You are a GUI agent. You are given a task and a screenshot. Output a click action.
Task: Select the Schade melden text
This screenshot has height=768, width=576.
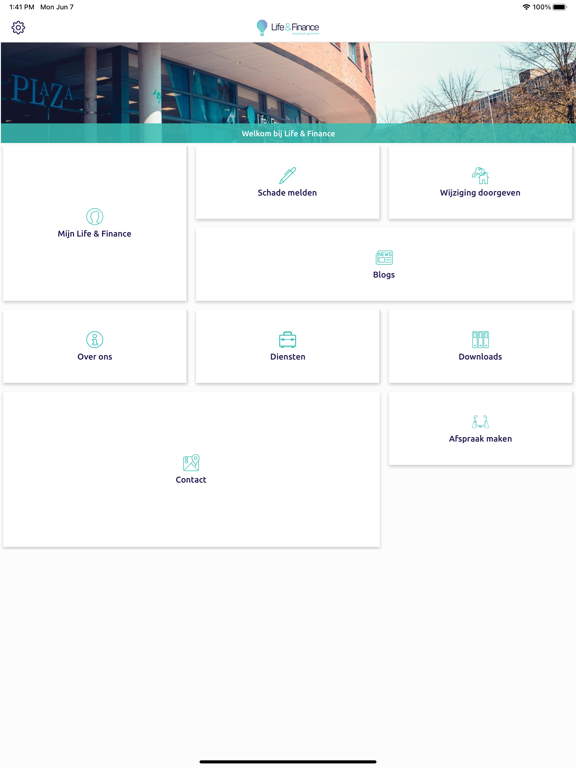pyautogui.click(x=288, y=192)
